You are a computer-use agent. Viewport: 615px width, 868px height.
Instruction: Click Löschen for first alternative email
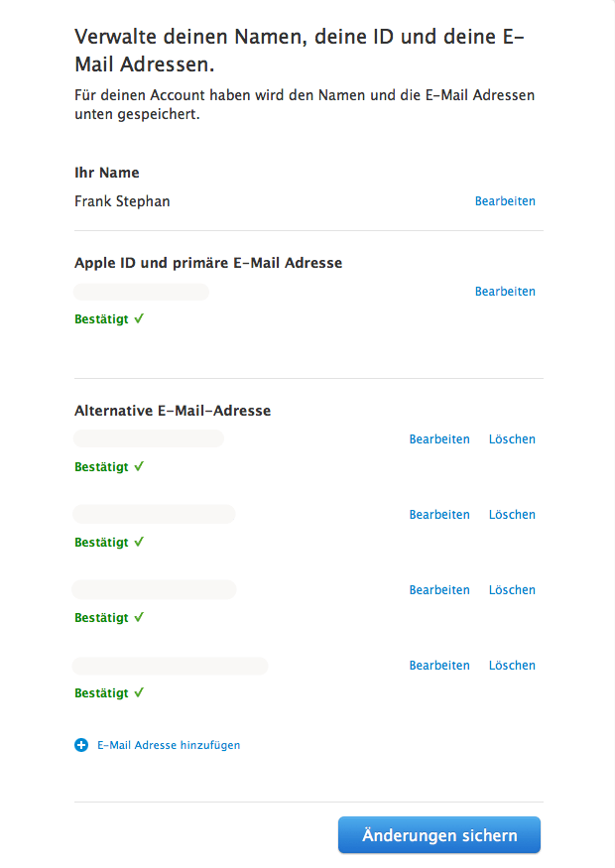point(512,439)
